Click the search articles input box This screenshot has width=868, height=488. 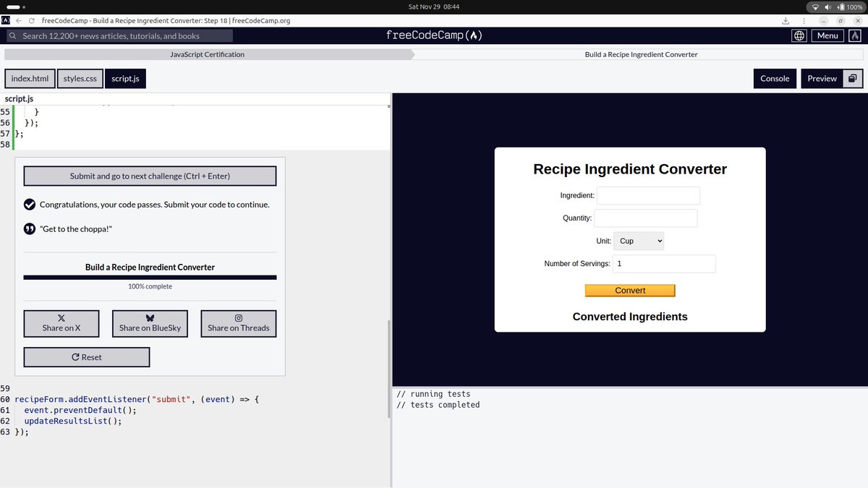click(x=119, y=35)
